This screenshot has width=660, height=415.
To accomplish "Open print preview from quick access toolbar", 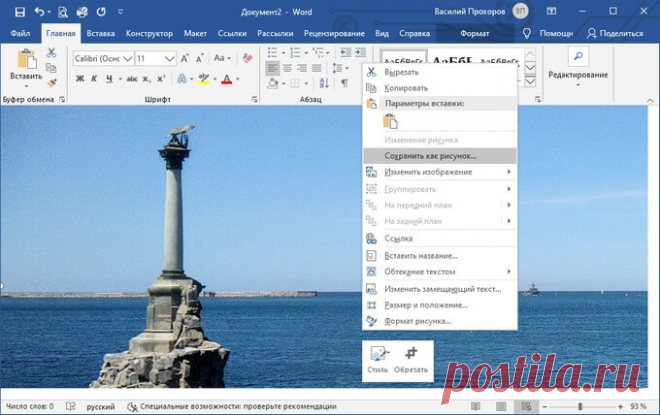I will (x=63, y=12).
